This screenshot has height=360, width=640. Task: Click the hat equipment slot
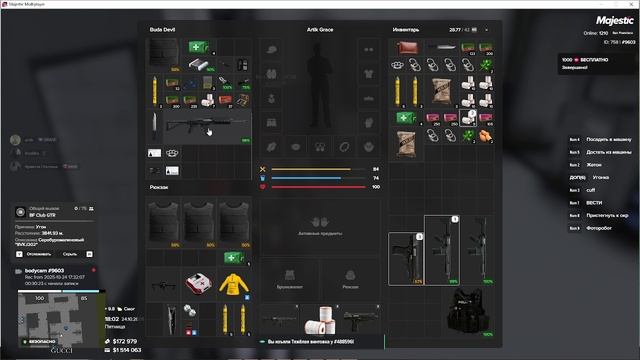pos(271,50)
